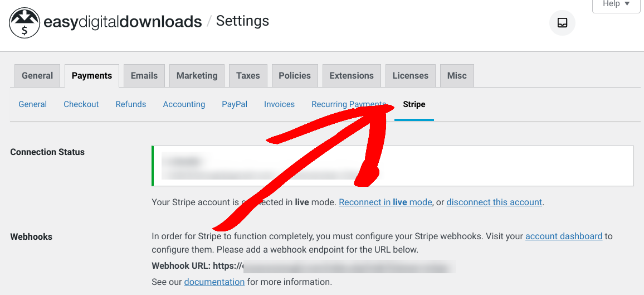Open the Misc tab

457,76
